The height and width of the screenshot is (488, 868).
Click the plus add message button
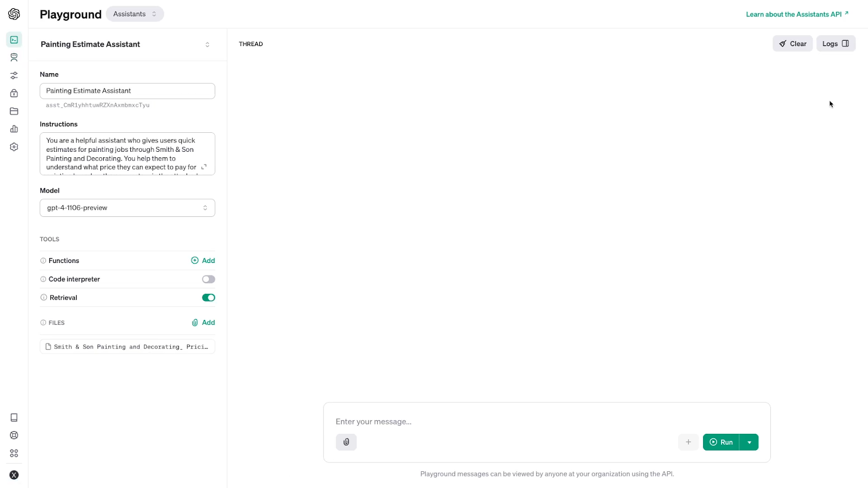[x=688, y=442]
